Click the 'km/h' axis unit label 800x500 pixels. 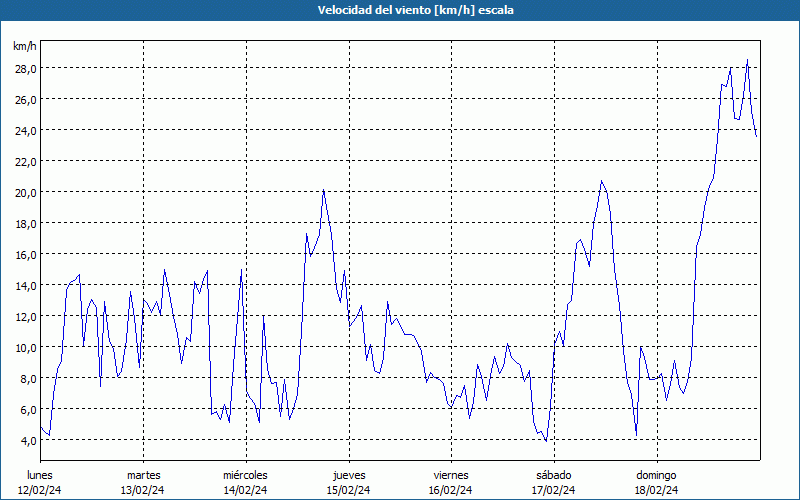click(24, 46)
